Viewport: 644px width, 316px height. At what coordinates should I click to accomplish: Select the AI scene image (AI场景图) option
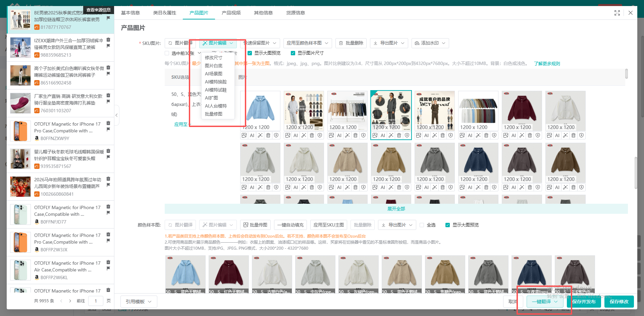(x=215, y=74)
